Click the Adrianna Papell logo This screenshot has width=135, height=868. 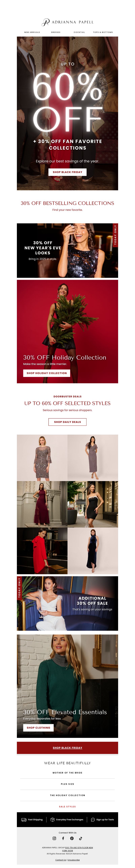pos(67,22)
